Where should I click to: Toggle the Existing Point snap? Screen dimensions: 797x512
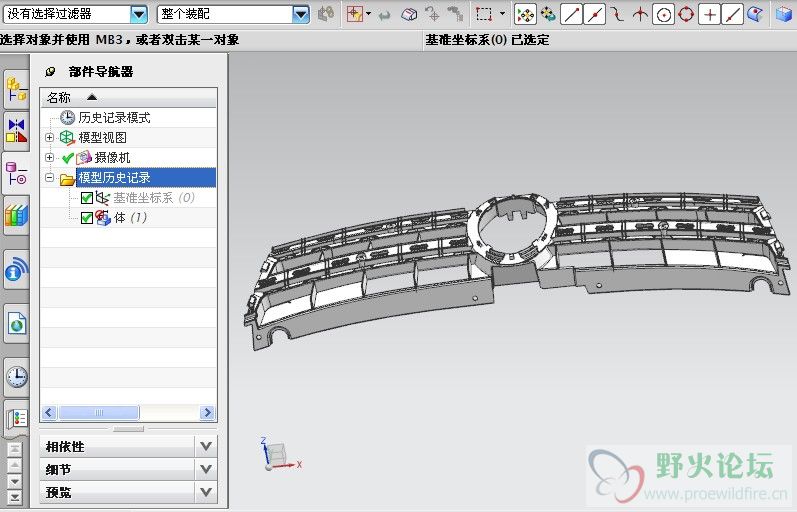pyautogui.click(x=709, y=14)
